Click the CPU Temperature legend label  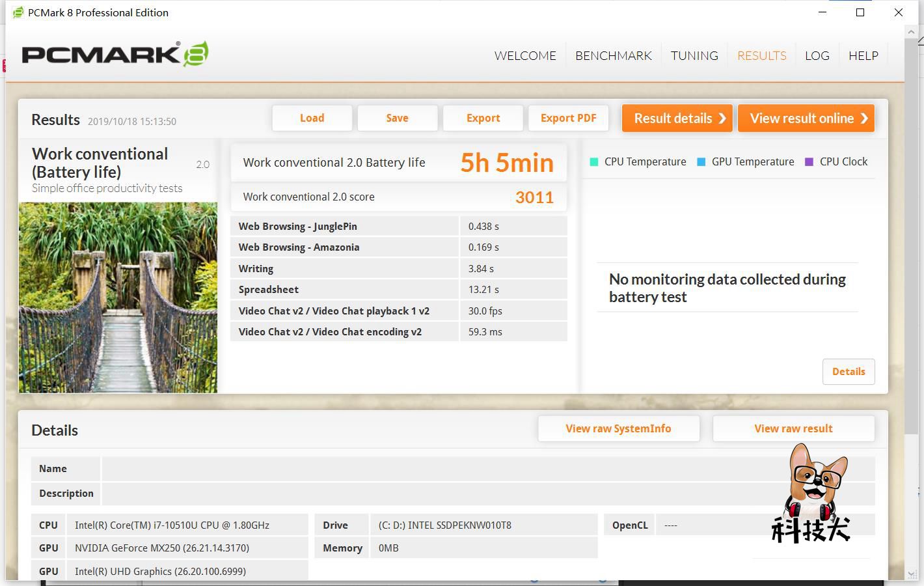[645, 162]
